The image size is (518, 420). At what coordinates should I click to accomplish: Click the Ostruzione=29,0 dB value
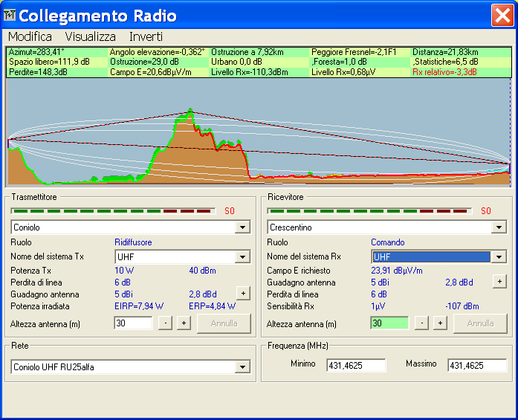pos(144,62)
